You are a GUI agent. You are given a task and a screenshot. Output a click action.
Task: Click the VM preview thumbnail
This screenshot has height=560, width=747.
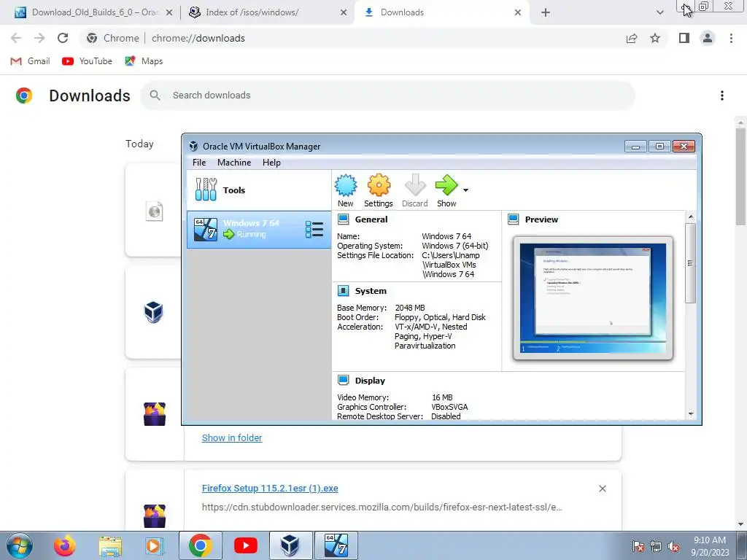(x=592, y=298)
